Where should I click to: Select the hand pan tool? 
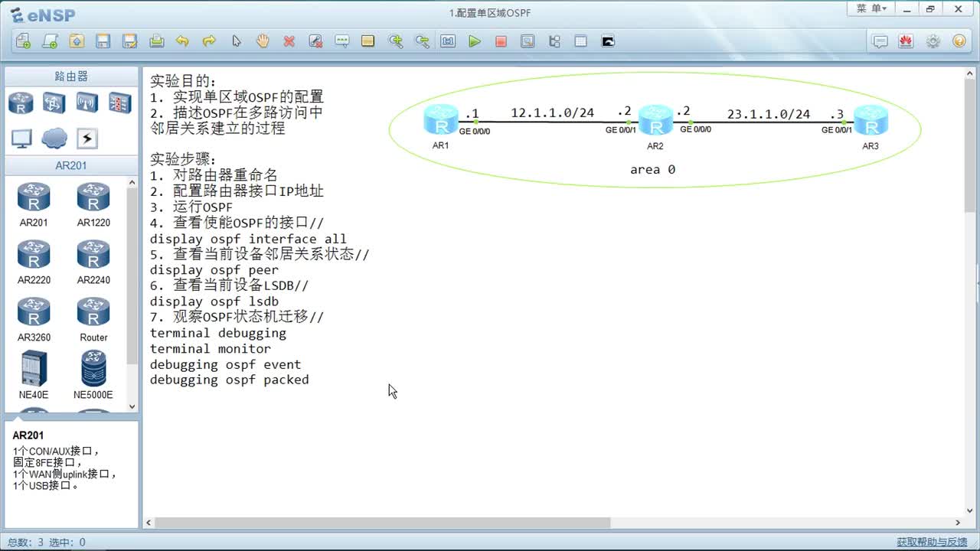[263, 41]
